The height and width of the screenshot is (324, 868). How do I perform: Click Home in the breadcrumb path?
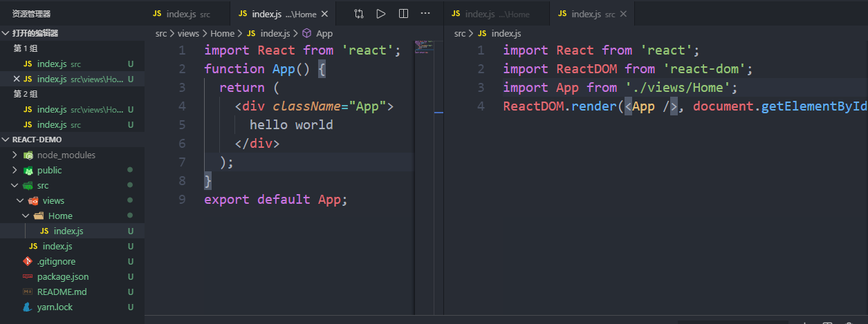pyautogui.click(x=223, y=33)
